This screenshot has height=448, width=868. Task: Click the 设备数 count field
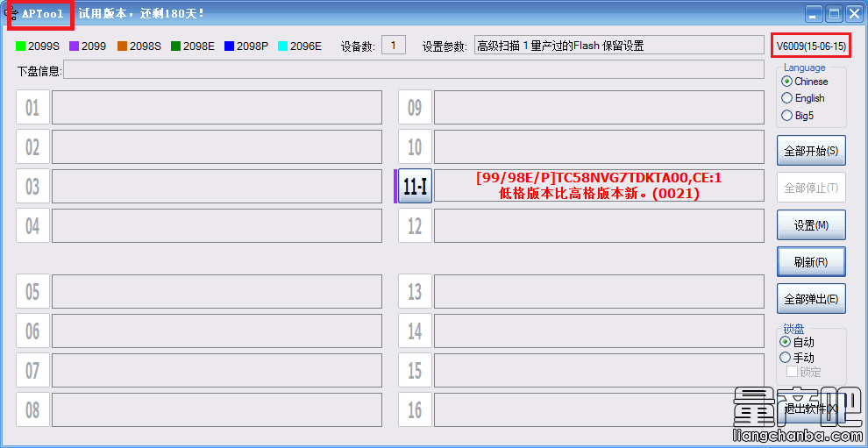(394, 46)
